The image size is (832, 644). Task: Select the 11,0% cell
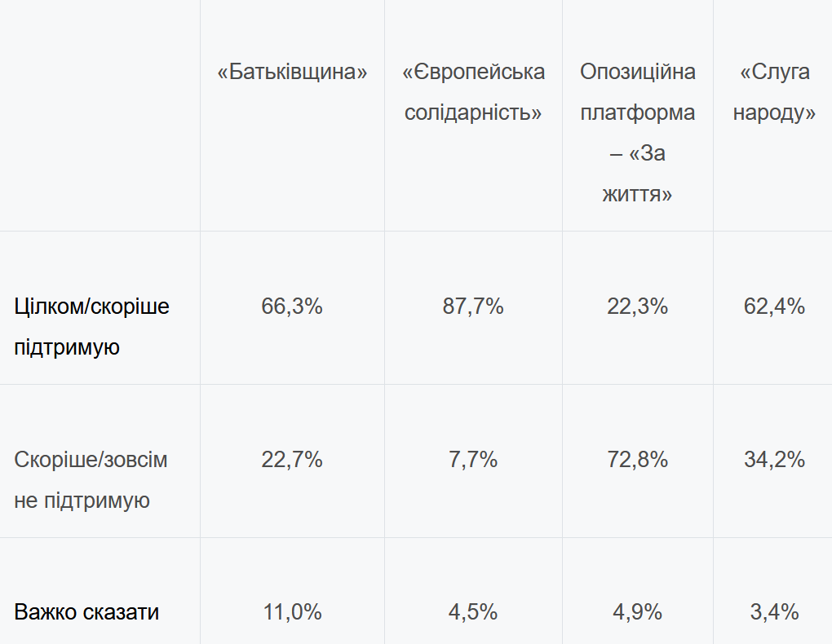click(292, 612)
